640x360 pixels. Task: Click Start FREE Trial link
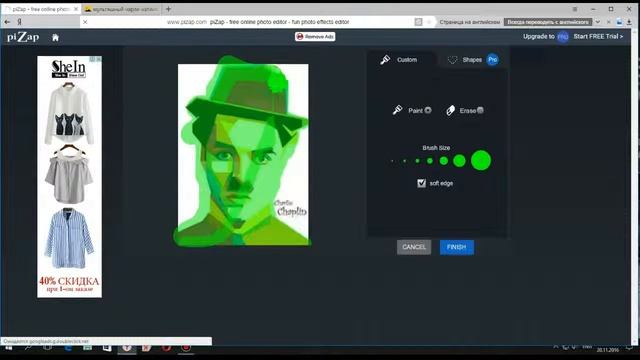coord(598,36)
